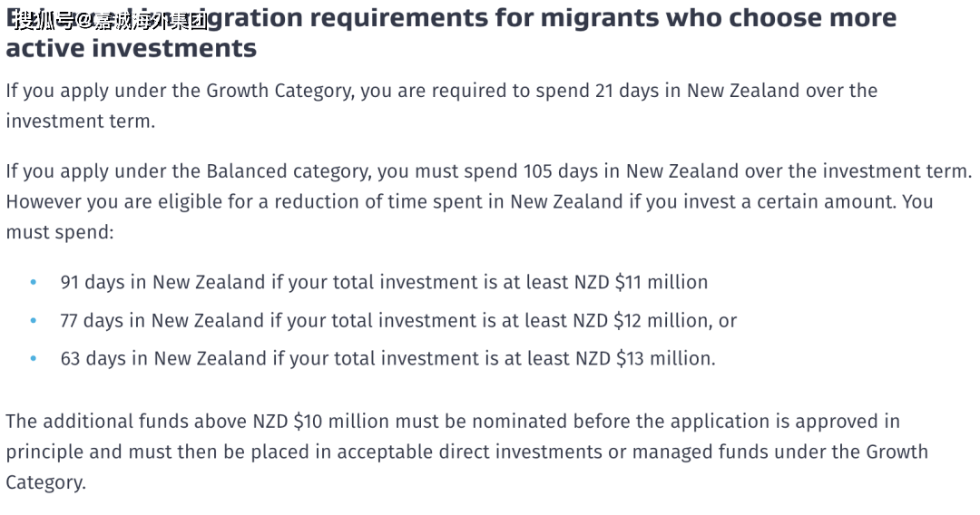Click the word 'Category.' ending the last paragraph

click(x=45, y=482)
